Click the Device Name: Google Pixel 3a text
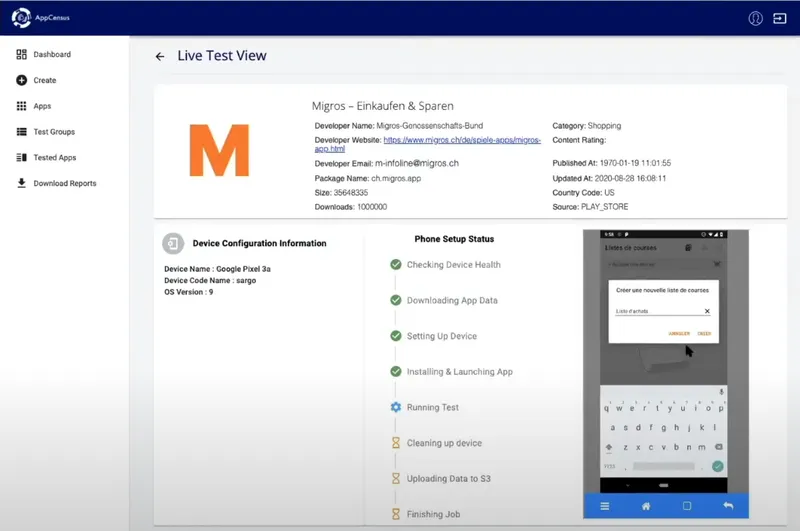 [217, 269]
